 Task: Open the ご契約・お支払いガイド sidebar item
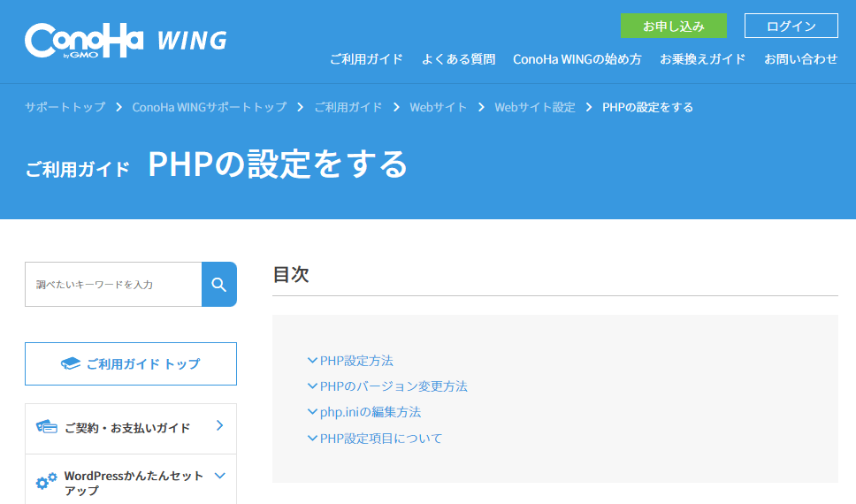click(131, 429)
